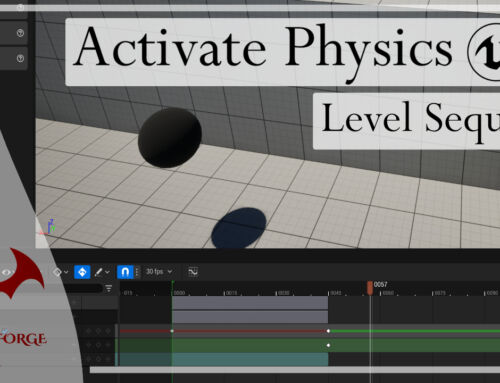Select the black sphere in the viewport
This screenshot has width=500, height=383.
pos(170,137)
